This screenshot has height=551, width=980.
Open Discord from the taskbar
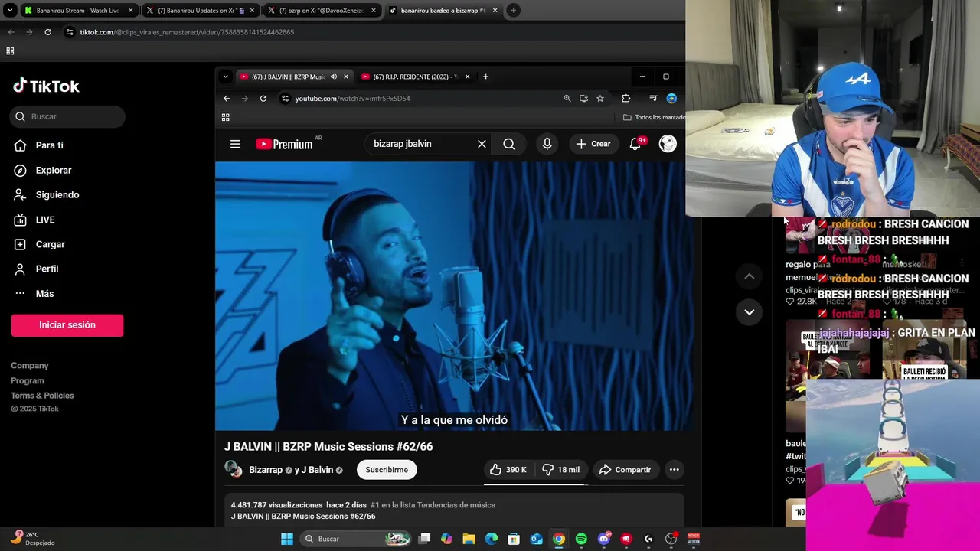click(604, 539)
